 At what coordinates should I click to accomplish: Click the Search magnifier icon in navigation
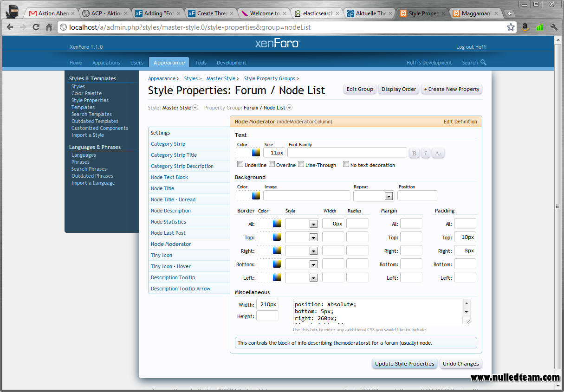pos(483,63)
